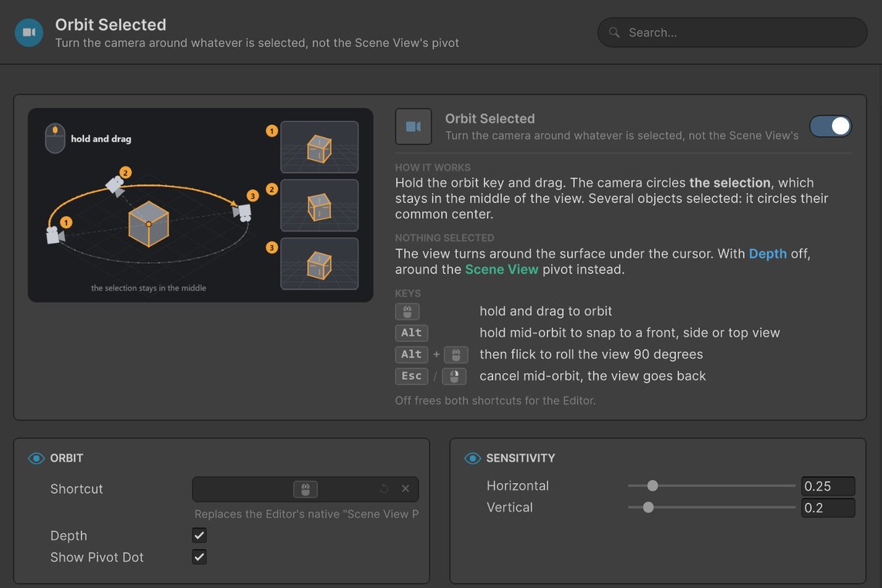The width and height of the screenshot is (882, 588).
Task: Click the Esc key in the cancel mid-orbit row
Action: click(x=411, y=376)
